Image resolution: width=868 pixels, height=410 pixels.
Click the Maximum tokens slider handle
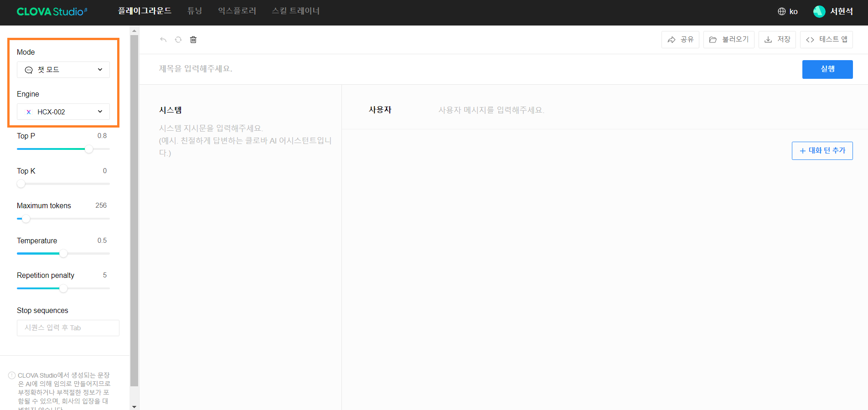pos(26,219)
